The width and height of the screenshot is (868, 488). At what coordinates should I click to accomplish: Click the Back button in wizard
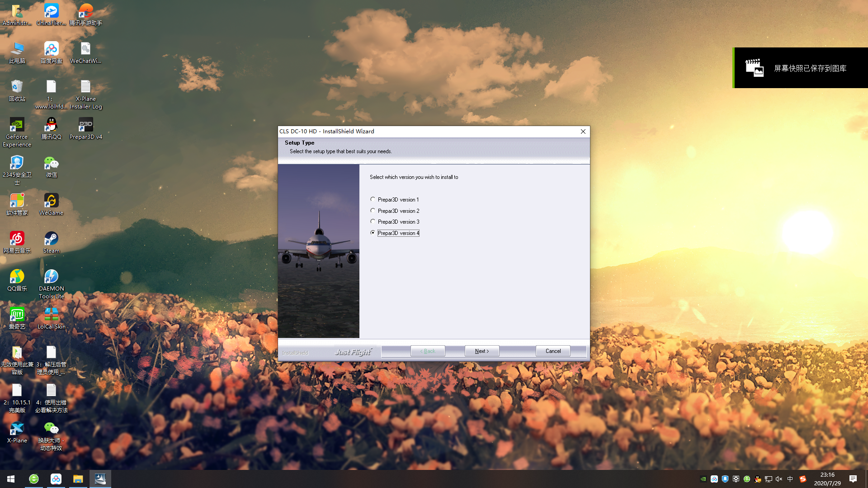coord(428,351)
